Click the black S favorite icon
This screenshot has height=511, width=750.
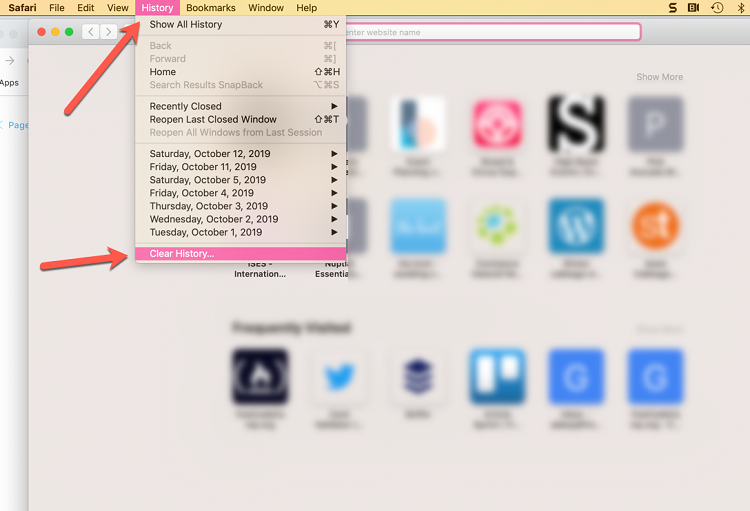click(576, 124)
